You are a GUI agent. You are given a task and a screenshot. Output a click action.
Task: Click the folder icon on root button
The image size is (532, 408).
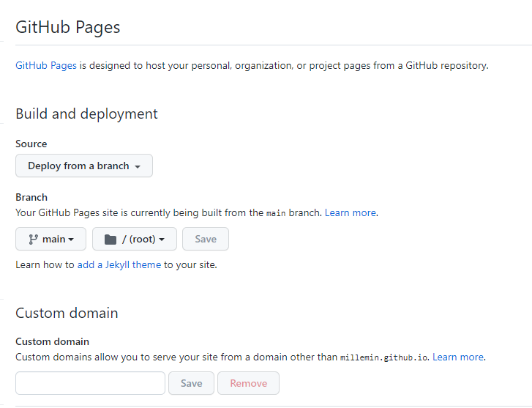click(110, 240)
